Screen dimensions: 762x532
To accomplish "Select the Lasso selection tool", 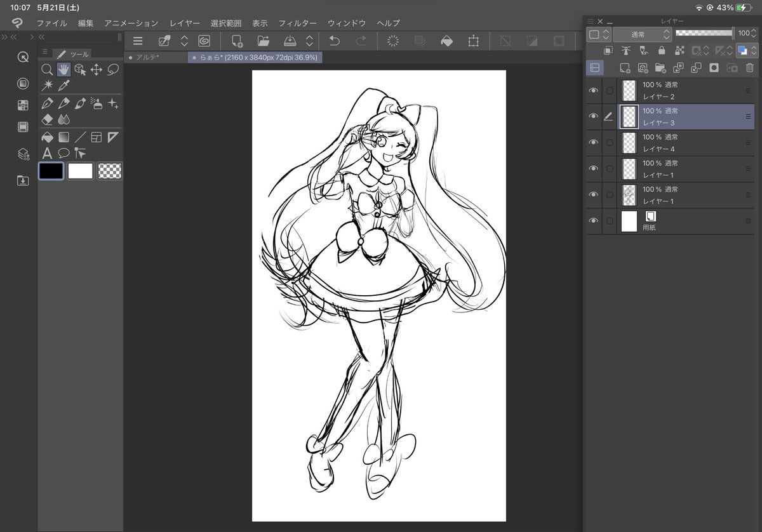I will 113,69.
